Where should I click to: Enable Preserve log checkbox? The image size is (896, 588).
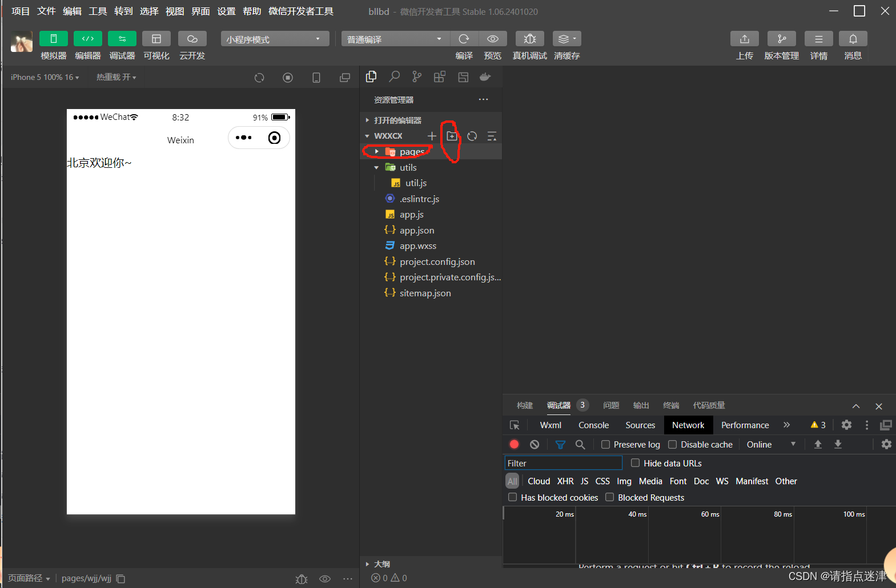click(x=605, y=444)
